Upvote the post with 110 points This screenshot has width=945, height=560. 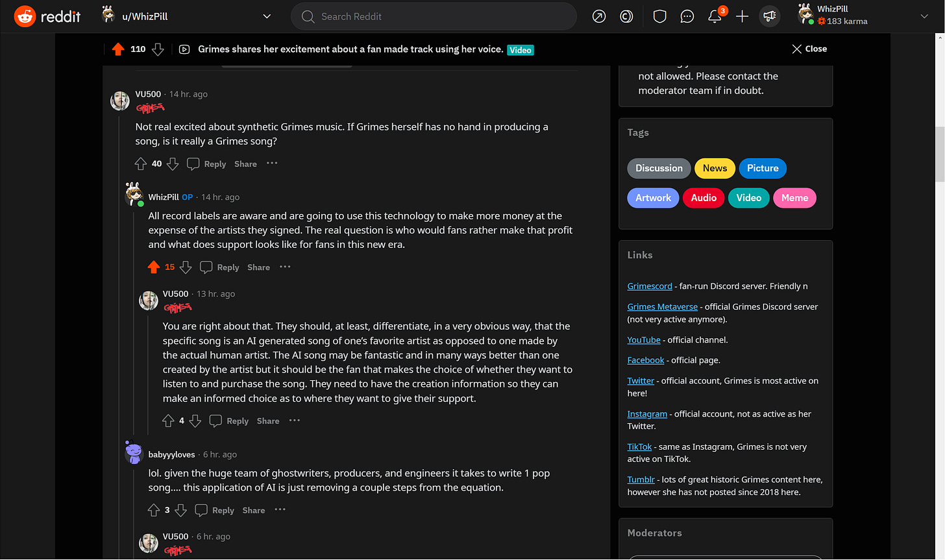pos(118,49)
